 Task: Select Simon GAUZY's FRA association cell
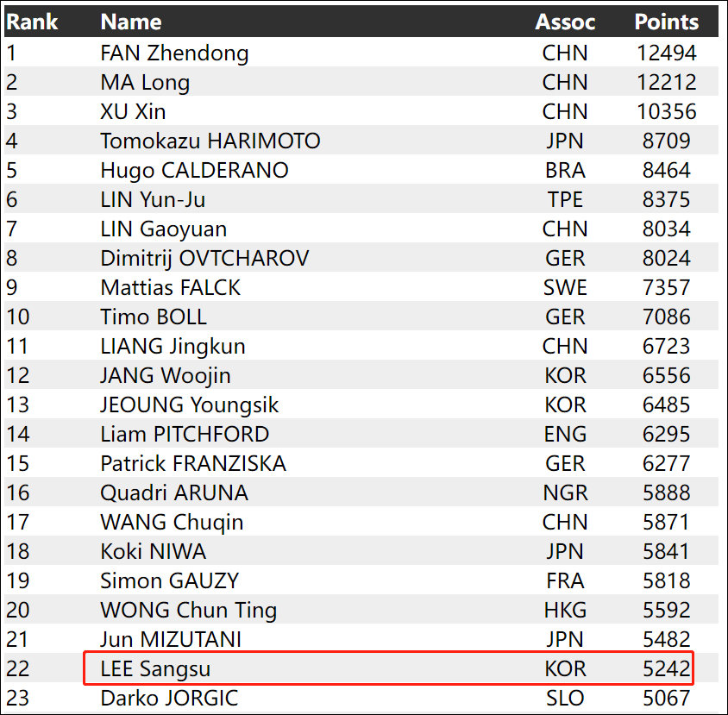[x=565, y=581]
